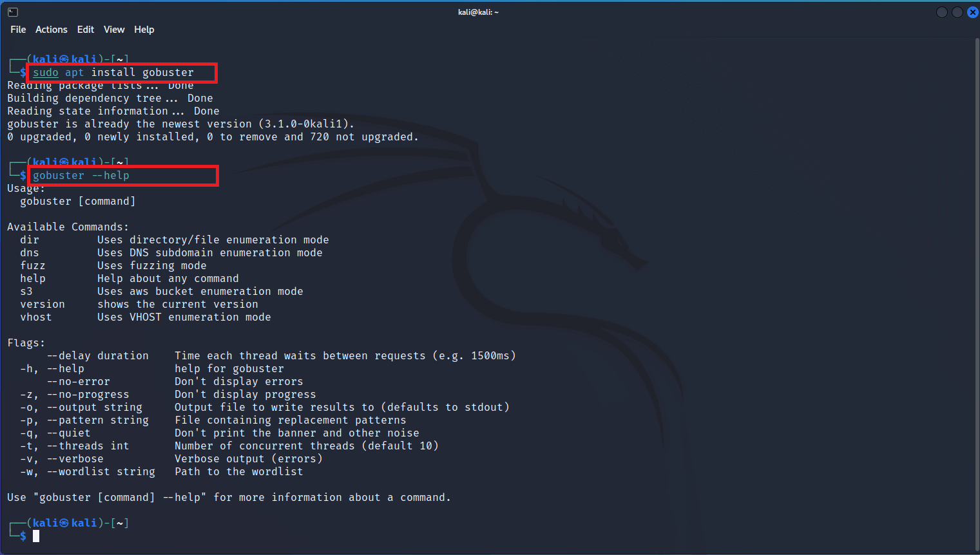Click "Don't display progress" description
The height and width of the screenshot is (555, 980).
245,395
